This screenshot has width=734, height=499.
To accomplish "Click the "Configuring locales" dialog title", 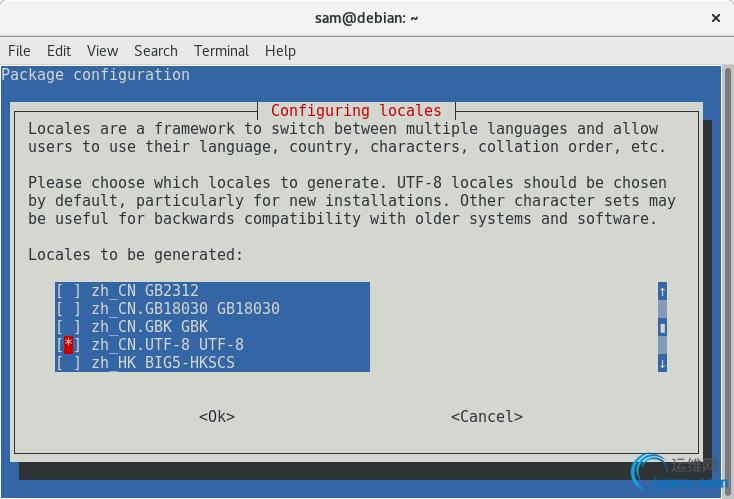I will coord(356,110).
